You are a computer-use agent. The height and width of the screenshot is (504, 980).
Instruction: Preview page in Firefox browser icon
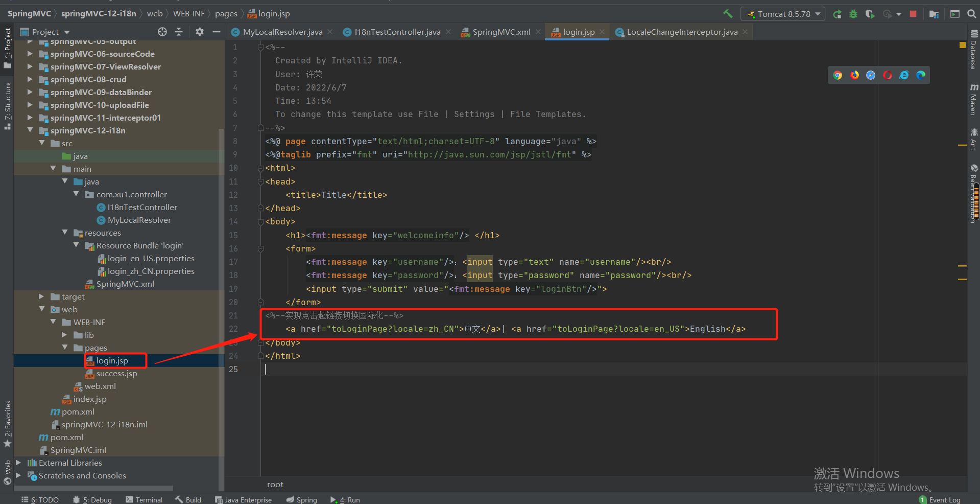854,75
